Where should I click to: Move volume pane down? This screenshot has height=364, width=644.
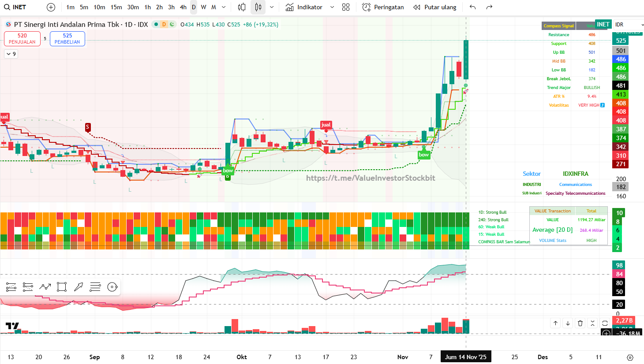point(568,323)
